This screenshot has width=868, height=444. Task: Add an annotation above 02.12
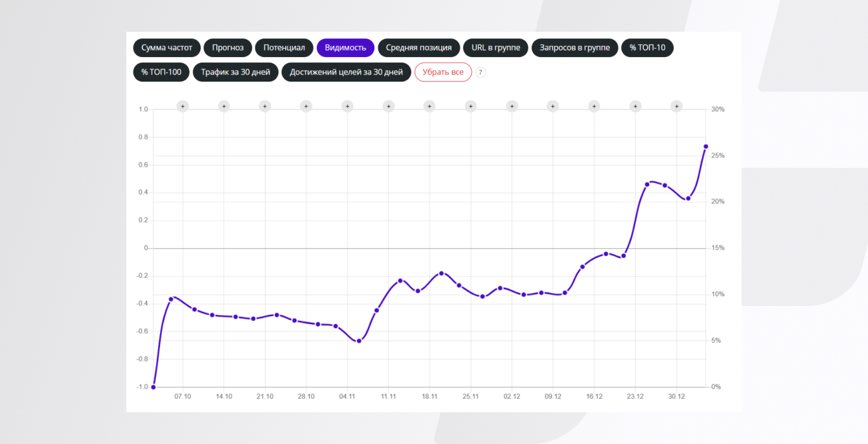point(512,106)
